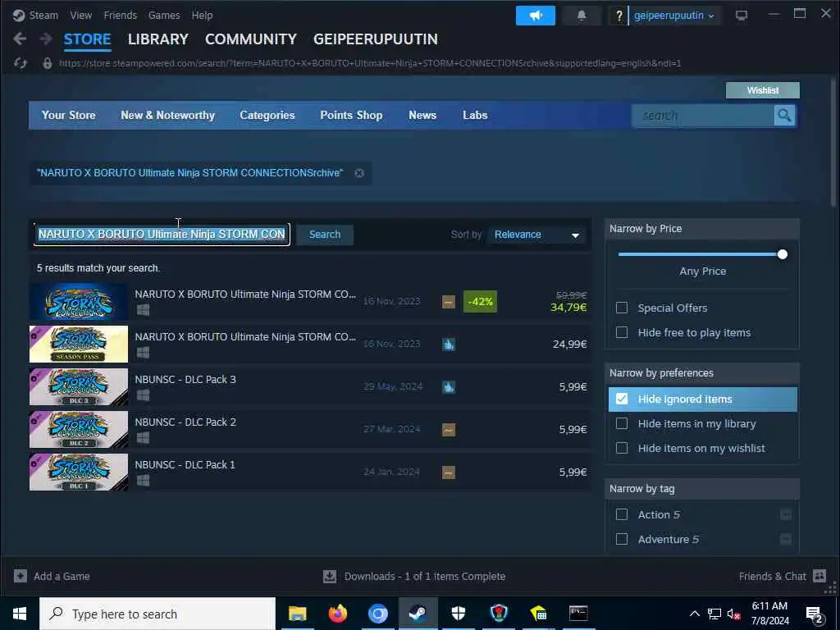This screenshot has width=840, height=630.
Task: Open the Windows Start menu
Action: tap(20, 614)
